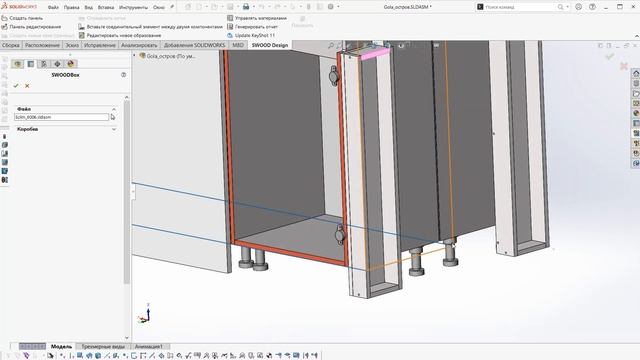This screenshot has height=360, width=640.
Task: Open Options gear icon dropdown
Action: [x=331, y=7]
